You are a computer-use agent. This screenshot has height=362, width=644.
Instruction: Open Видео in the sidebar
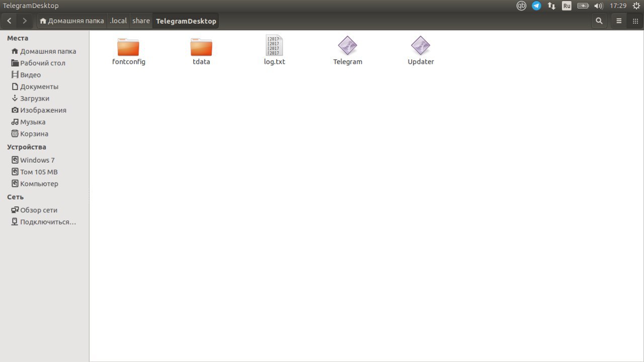44,75
